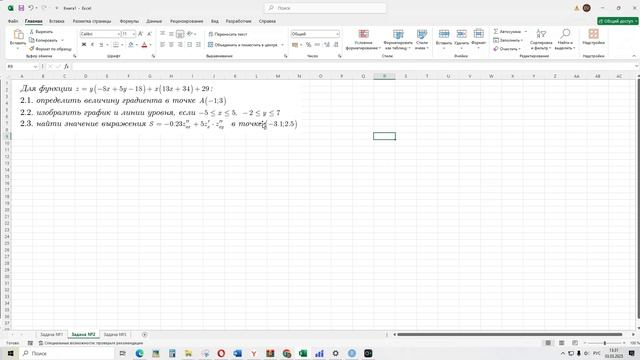Switch to the Formulas (Формулы) tab
Viewport: 640px width, 360px height.
click(x=129, y=21)
